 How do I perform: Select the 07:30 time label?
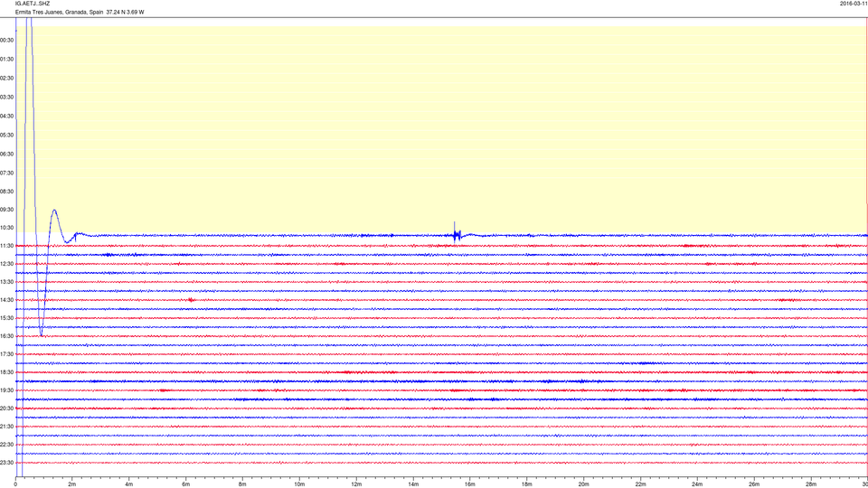pos(6,173)
